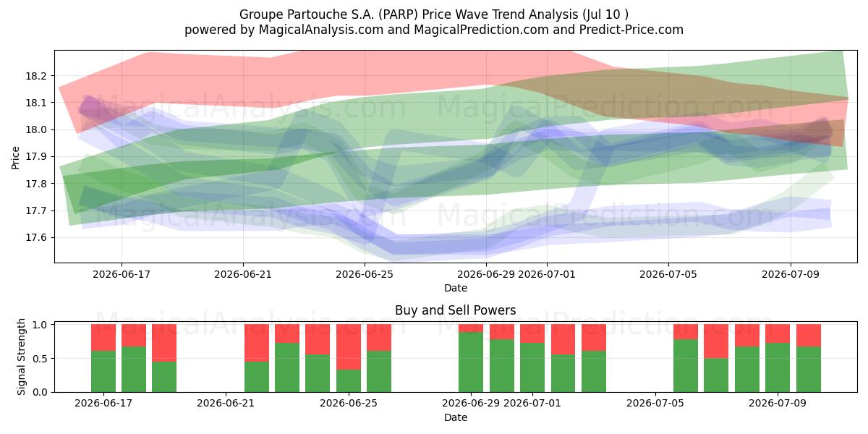Click the 2026-06-17 tick of the signal chart
This screenshot has height=434, width=868.
pyautogui.click(x=103, y=404)
